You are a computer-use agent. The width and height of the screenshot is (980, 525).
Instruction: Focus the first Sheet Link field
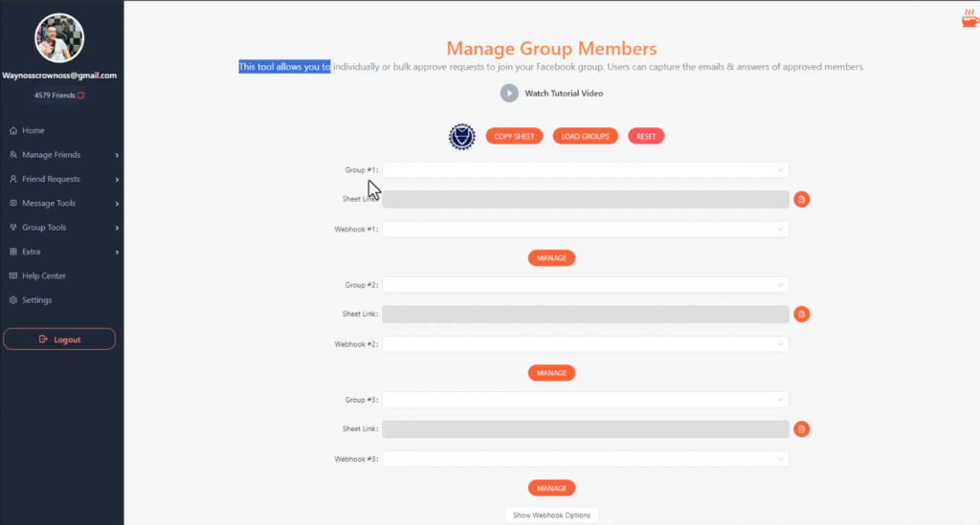tap(586, 199)
